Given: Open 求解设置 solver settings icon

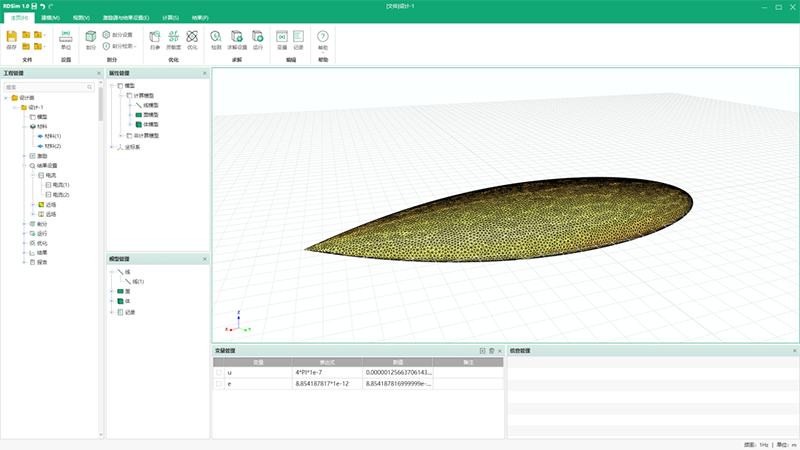Looking at the screenshot, I should point(237,38).
